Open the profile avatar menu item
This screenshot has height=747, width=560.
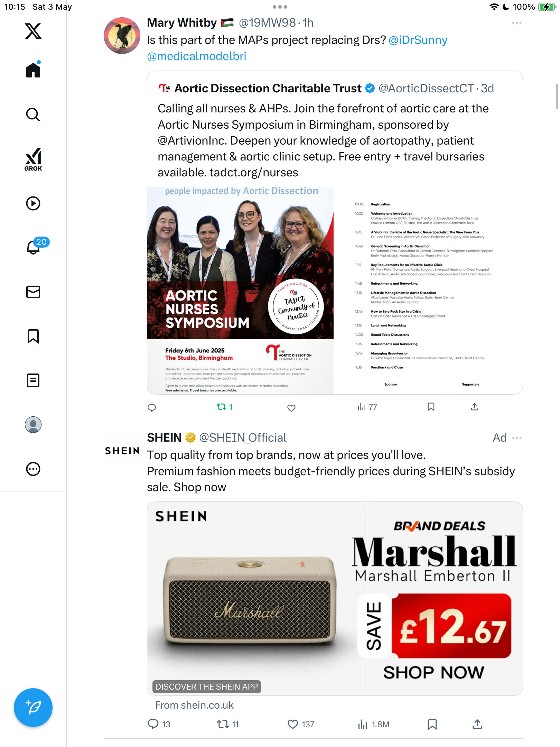pyautogui.click(x=33, y=425)
